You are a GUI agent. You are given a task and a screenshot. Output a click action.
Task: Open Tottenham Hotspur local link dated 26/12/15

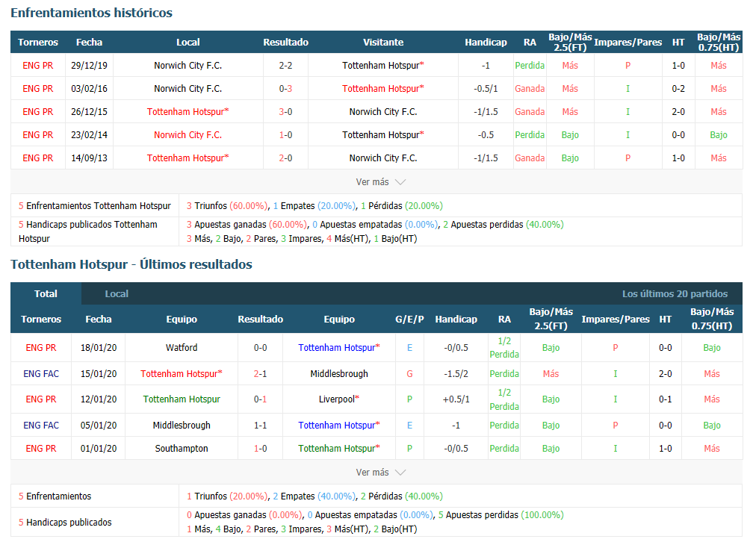(188, 112)
